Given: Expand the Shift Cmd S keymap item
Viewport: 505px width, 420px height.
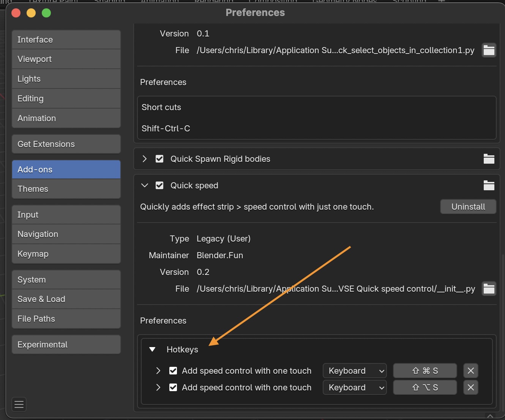Looking at the screenshot, I should (x=158, y=371).
